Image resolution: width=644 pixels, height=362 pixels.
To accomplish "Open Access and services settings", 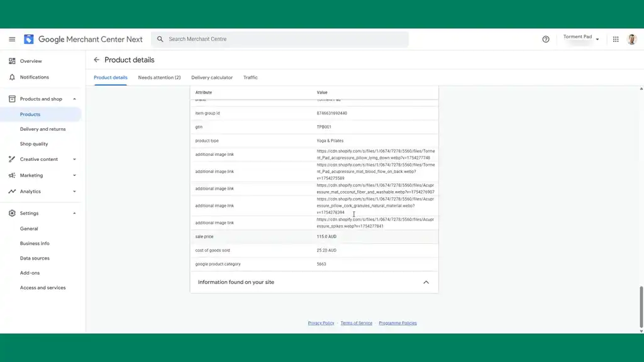I will coord(43,288).
